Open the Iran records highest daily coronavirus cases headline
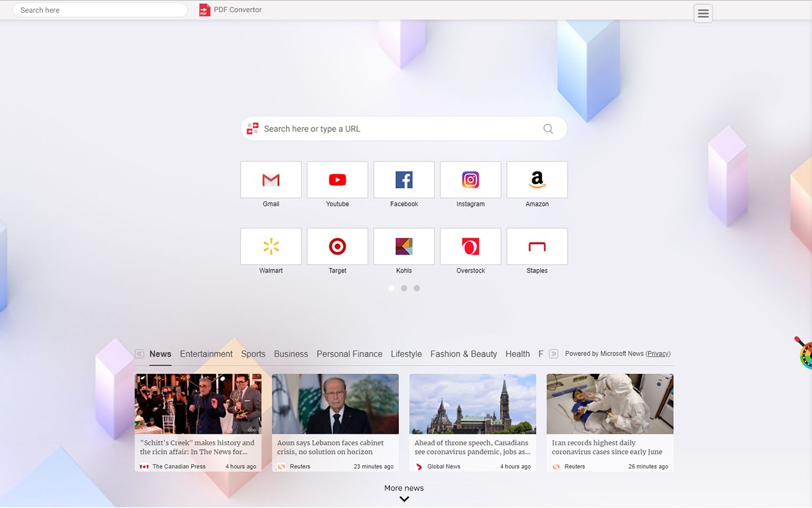Image resolution: width=812 pixels, height=508 pixels. pos(607,447)
